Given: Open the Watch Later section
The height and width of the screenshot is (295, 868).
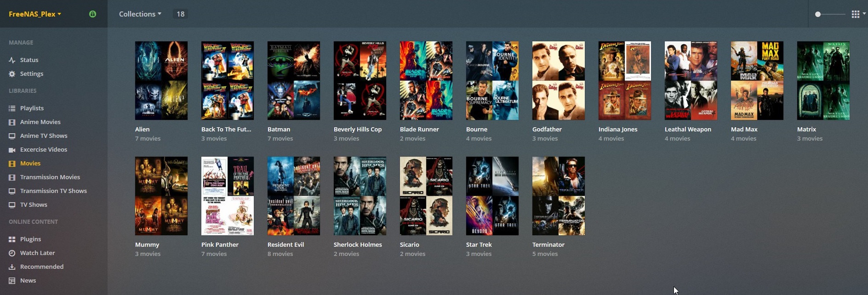Looking at the screenshot, I should coord(38,253).
